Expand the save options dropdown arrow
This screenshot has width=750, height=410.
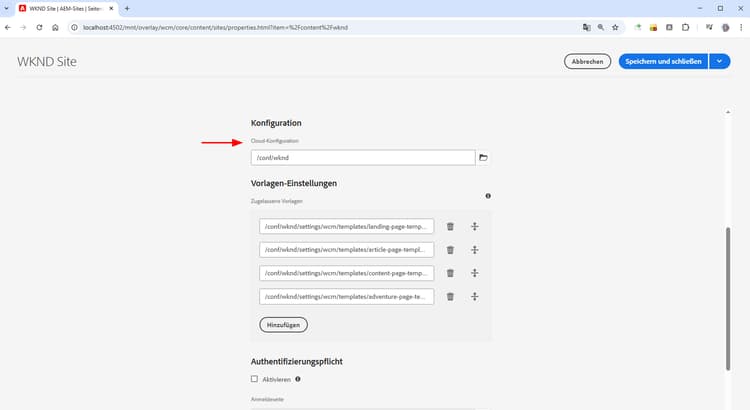[719, 61]
